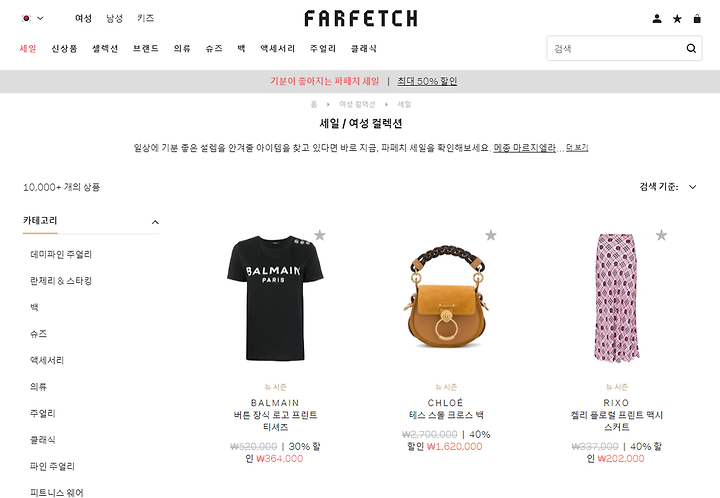Select the 브랜드 menu item
The height and width of the screenshot is (498, 720).
[x=146, y=48]
